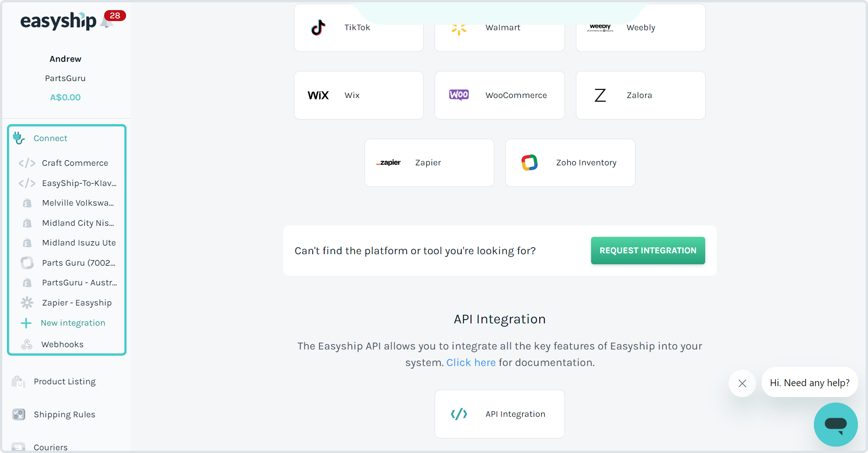Click the Shopify icon beside Midland Isuzu Ute
The width and height of the screenshot is (868, 453).
(x=27, y=243)
